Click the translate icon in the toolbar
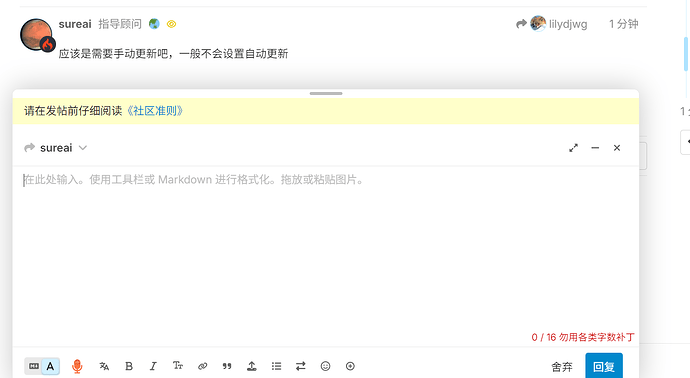 click(104, 366)
